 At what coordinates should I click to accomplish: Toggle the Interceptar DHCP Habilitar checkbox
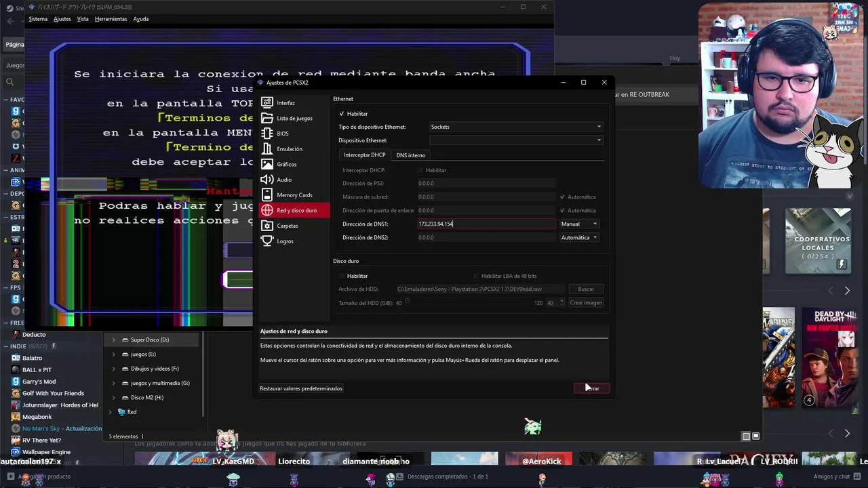coord(420,170)
